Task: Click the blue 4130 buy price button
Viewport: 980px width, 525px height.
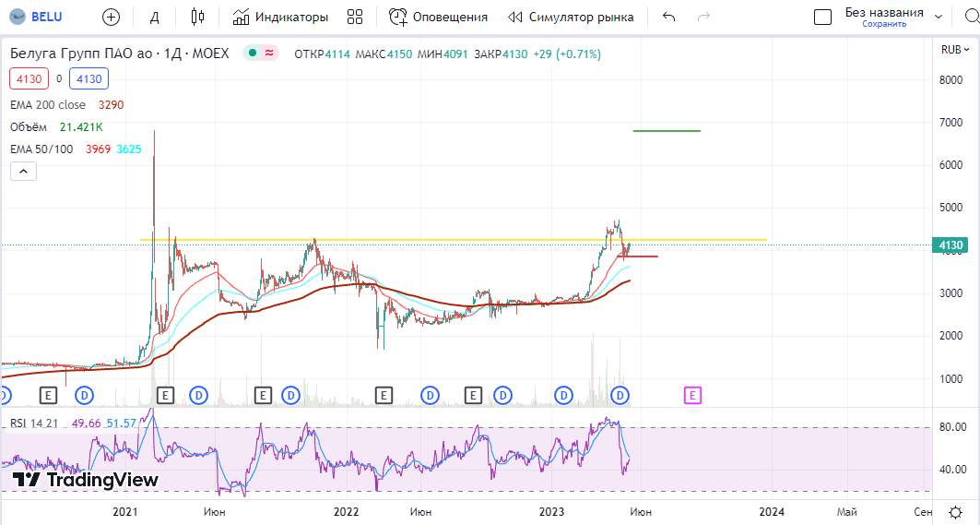Action: 89,78
